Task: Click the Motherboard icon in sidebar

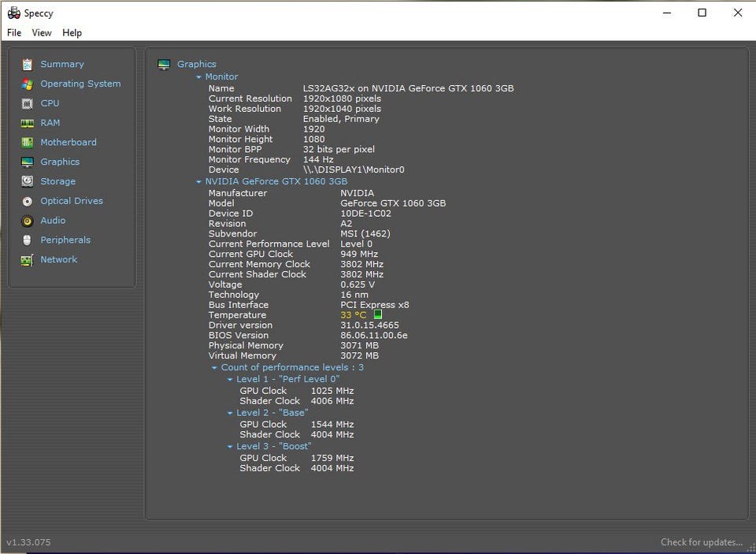Action: (28, 143)
